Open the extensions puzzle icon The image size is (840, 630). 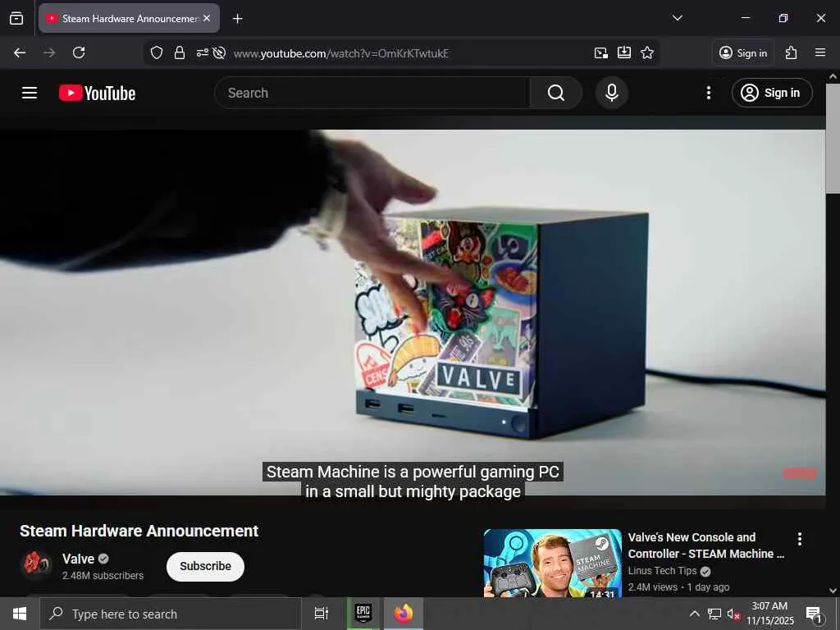pyautogui.click(x=792, y=52)
